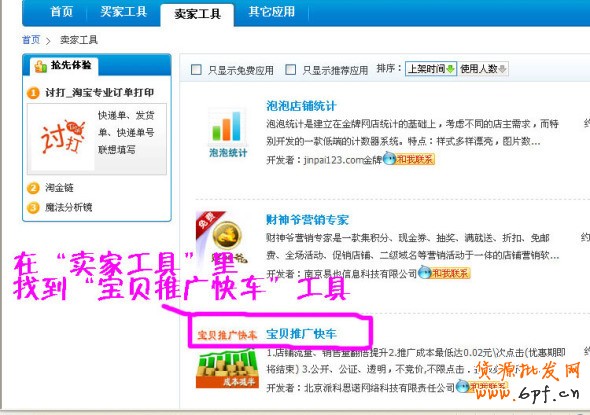Sort by 上架时间 with green arrow

point(431,69)
